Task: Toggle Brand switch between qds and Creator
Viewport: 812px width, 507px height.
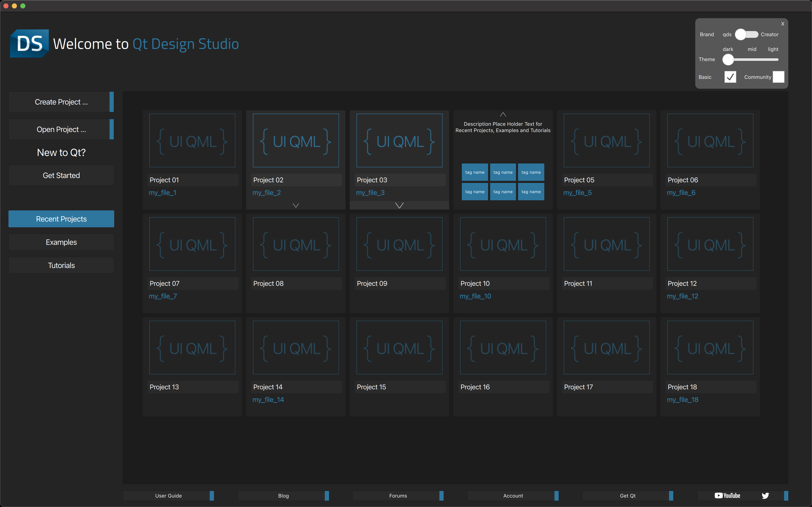Action: point(746,34)
